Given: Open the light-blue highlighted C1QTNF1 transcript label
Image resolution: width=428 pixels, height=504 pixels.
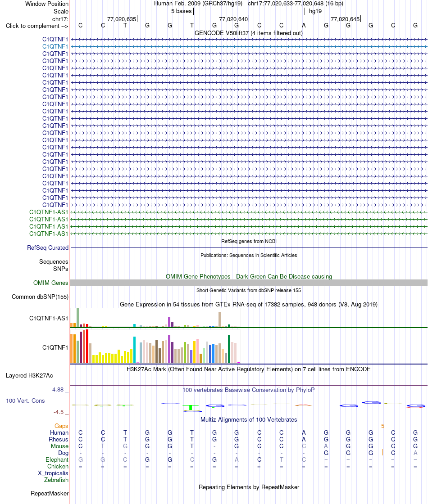Looking at the screenshot, I should click(x=55, y=47).
